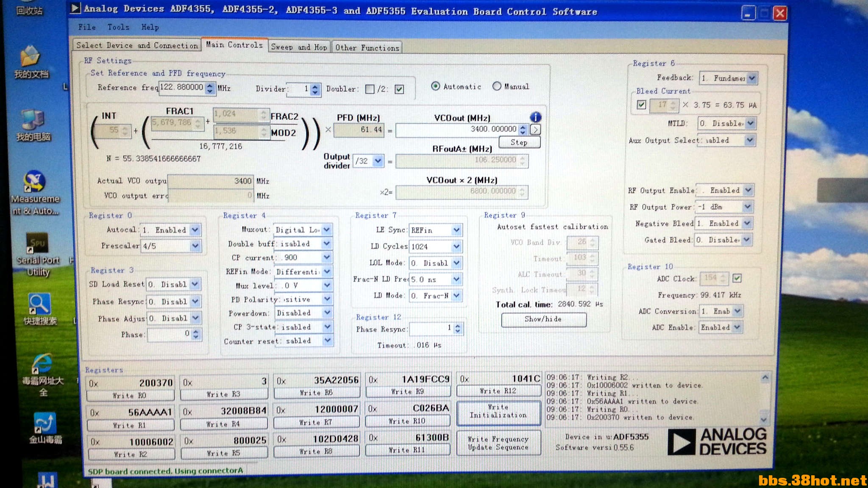This screenshot has height=488, width=868.
Task: Click Write Frequency Update Sequence button
Action: 498,443
